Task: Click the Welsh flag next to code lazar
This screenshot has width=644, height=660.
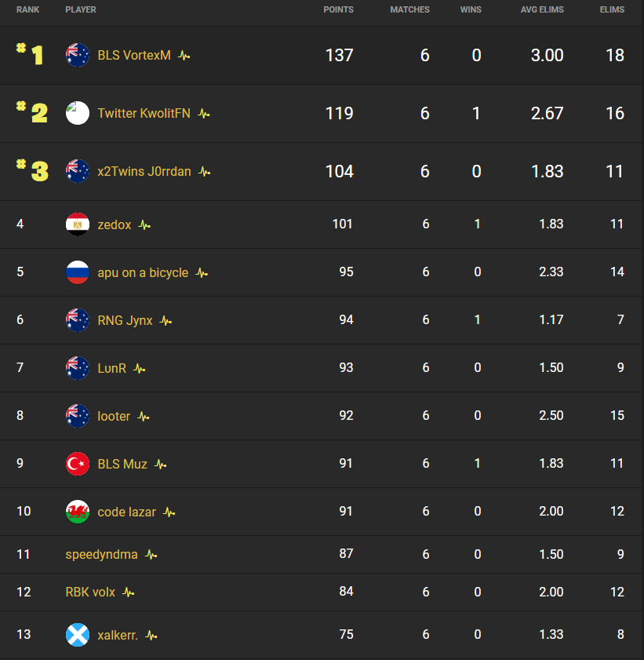Action: [x=77, y=511]
